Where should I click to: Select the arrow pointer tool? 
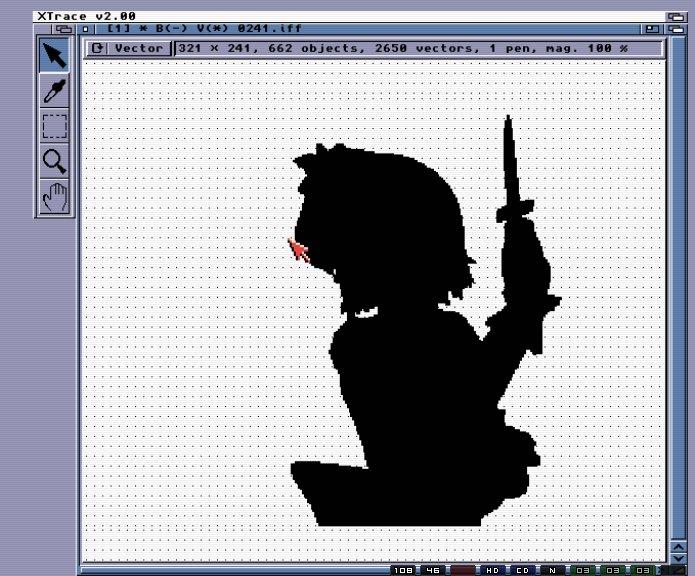point(54,55)
